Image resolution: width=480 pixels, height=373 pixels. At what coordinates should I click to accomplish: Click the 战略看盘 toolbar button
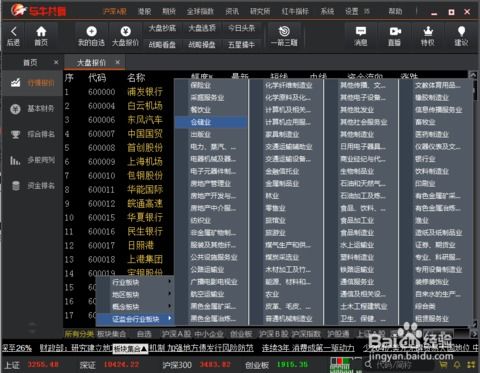tap(162, 45)
